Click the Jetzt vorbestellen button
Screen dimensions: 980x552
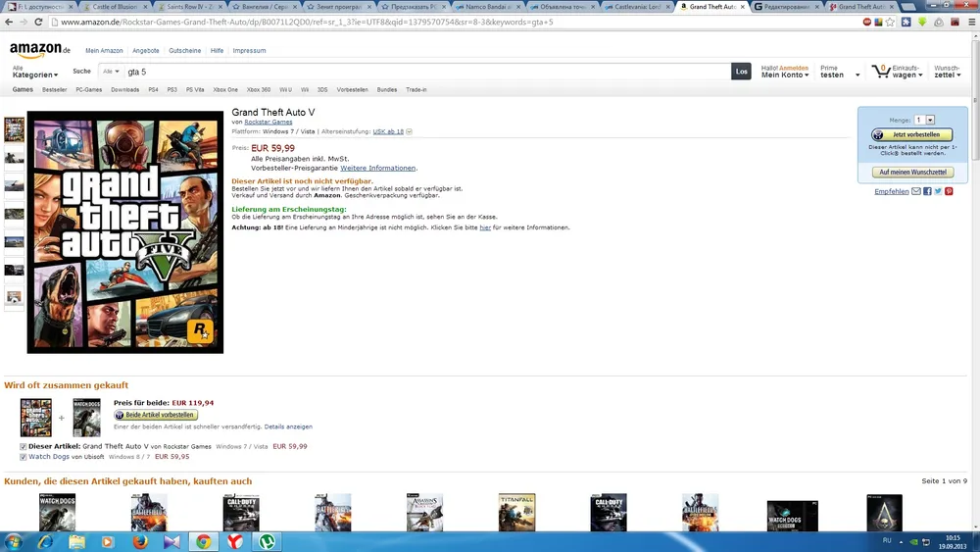[x=912, y=134]
